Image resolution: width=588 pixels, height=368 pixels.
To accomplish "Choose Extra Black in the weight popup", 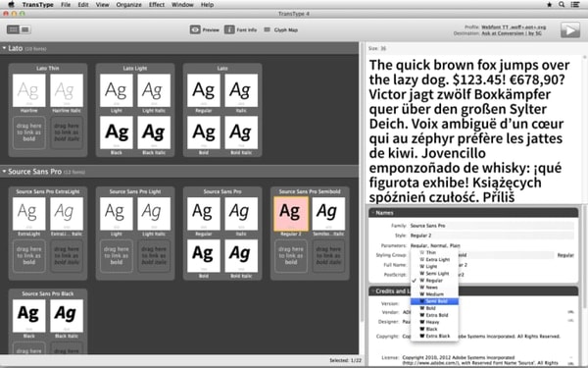I will [434, 336].
